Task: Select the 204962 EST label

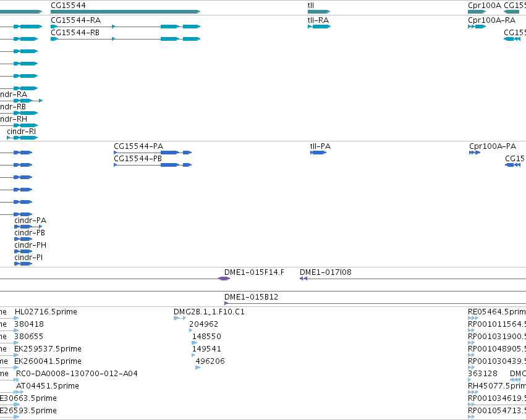Action: 203,324
